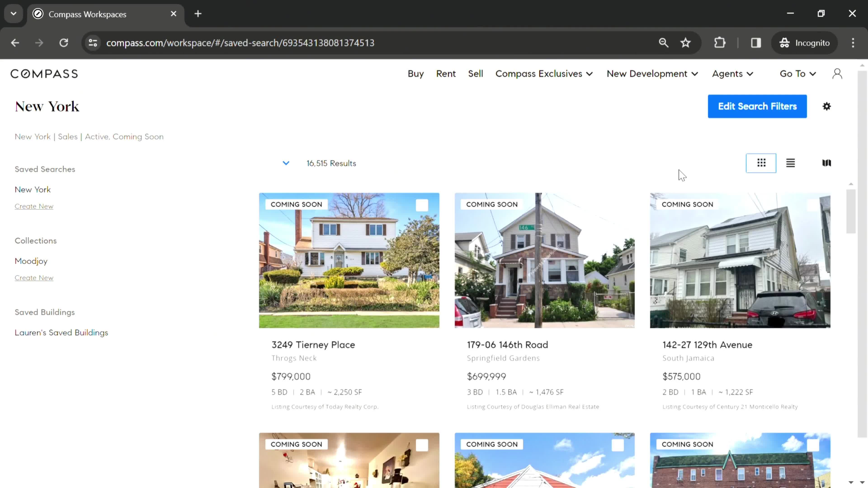Click Springfield Gardens neighborhood text
Screen dimensions: 868x488
(503, 358)
